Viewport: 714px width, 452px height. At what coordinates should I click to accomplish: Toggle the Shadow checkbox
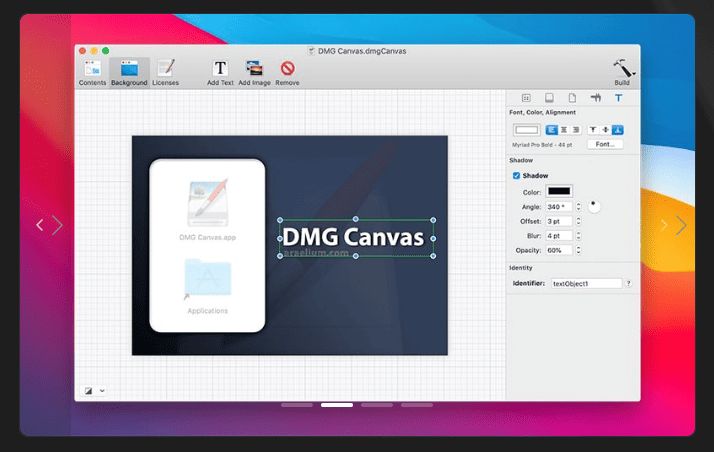pyautogui.click(x=516, y=176)
